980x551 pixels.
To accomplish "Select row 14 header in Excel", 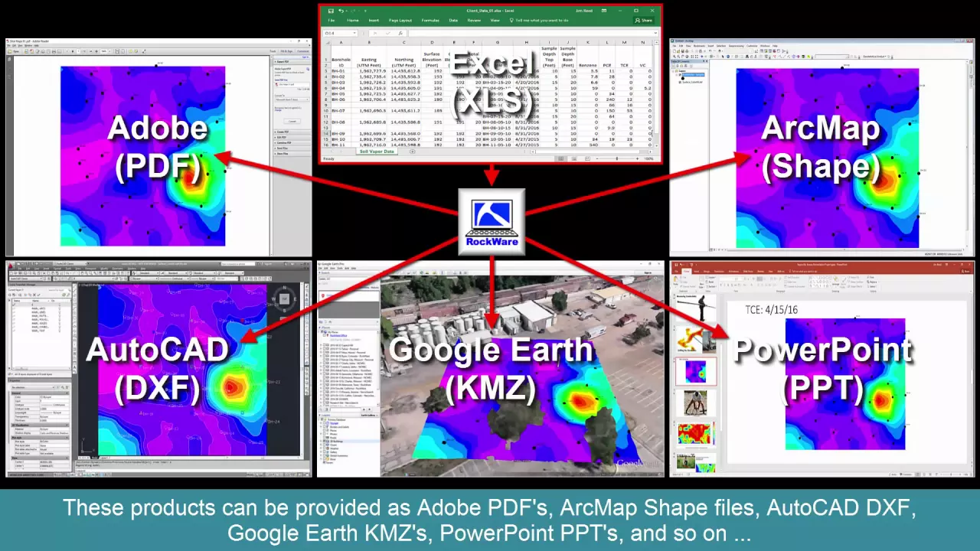I will pyautogui.click(x=326, y=134).
